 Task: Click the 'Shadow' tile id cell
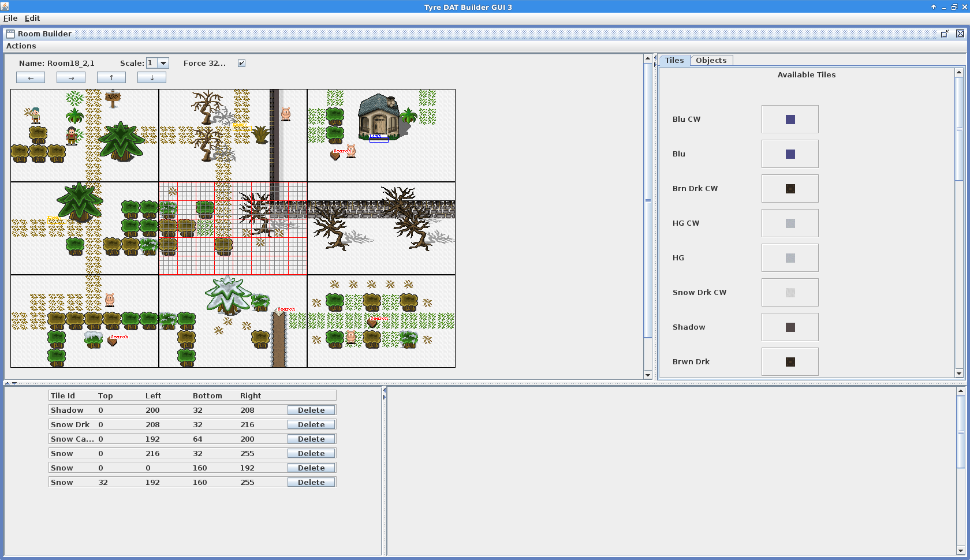[67, 410]
